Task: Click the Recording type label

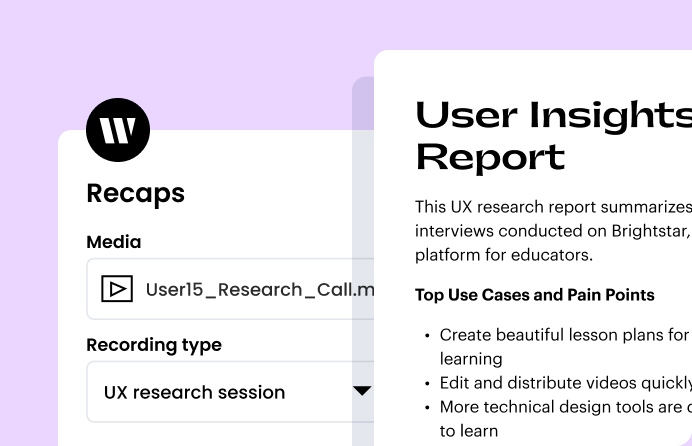Action: (x=154, y=345)
